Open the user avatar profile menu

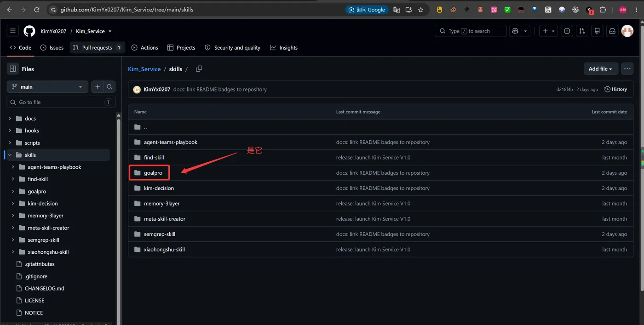pos(627,31)
